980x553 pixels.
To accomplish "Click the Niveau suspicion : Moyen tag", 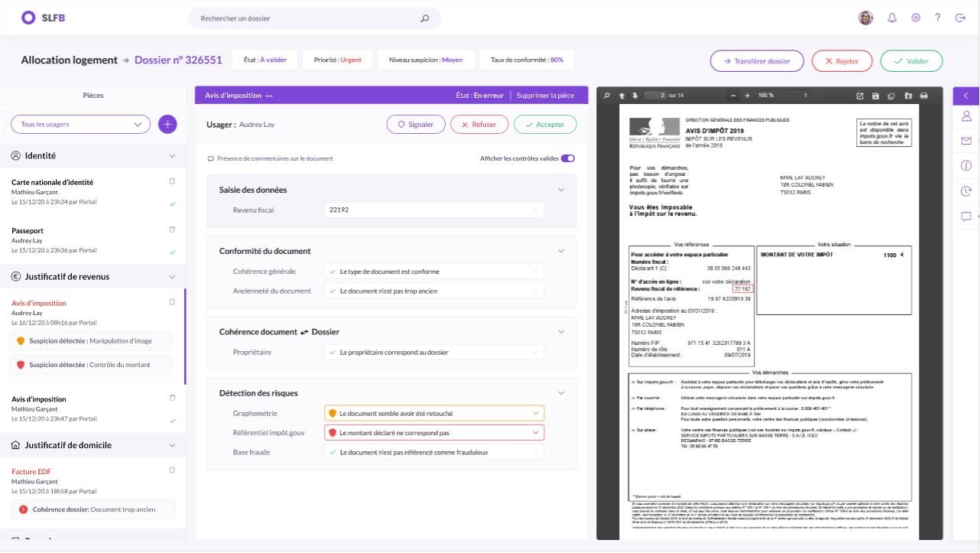I will point(426,60).
